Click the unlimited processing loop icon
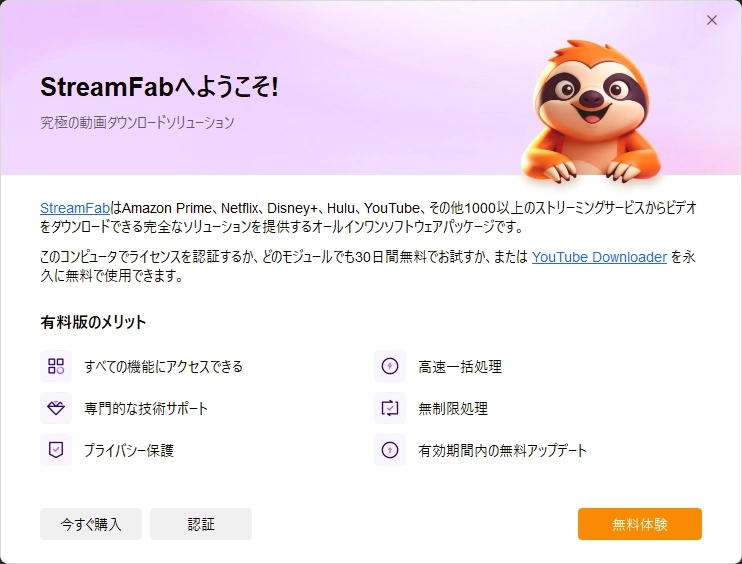742x564 pixels. (390, 408)
